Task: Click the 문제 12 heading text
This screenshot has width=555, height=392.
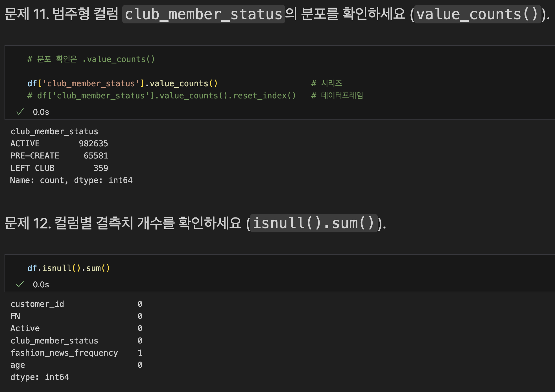Action: [123, 223]
